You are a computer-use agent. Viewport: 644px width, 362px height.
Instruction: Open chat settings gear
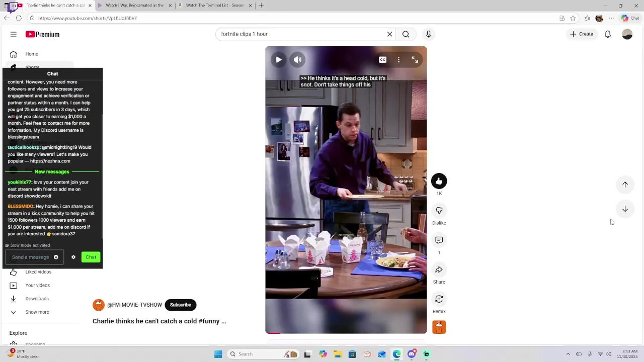coord(73,257)
